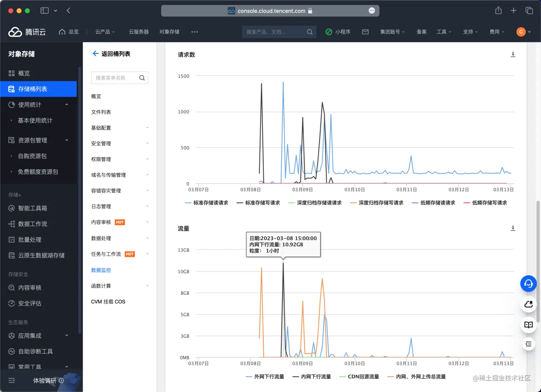This screenshot has height=392, width=541.
Task: Open 文件列表 menu item
Action: (x=101, y=112)
